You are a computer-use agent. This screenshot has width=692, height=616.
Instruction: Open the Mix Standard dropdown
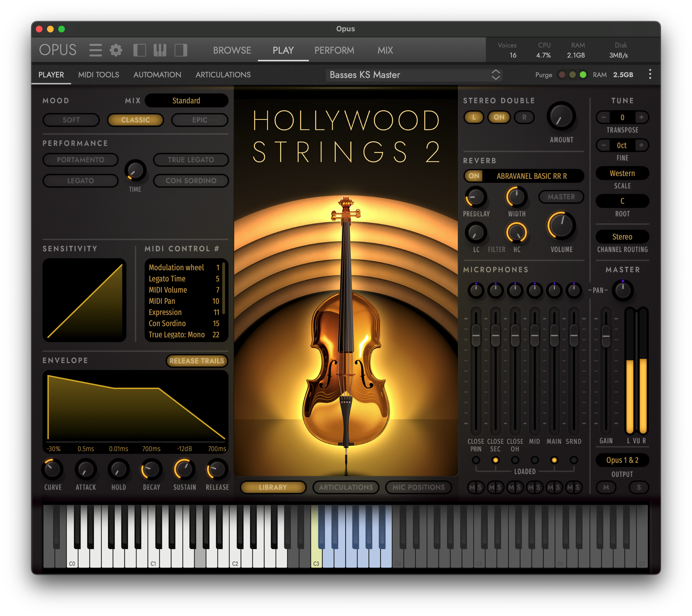[186, 101]
